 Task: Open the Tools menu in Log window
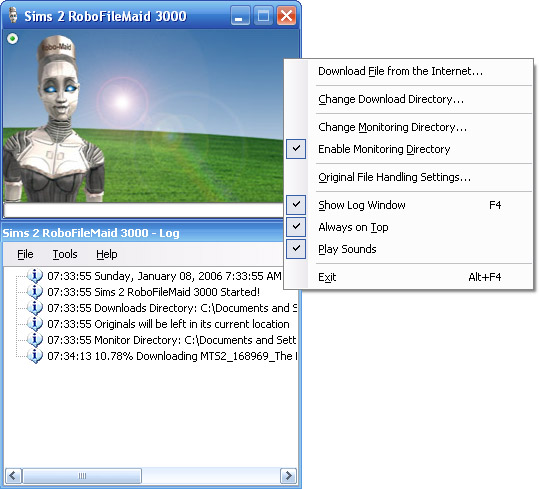tap(65, 254)
